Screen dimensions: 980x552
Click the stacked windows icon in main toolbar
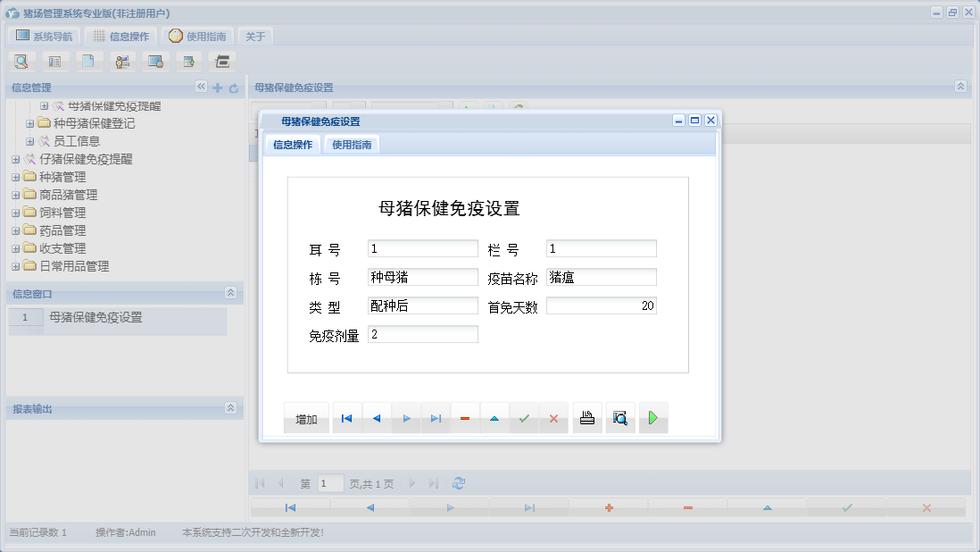222,62
